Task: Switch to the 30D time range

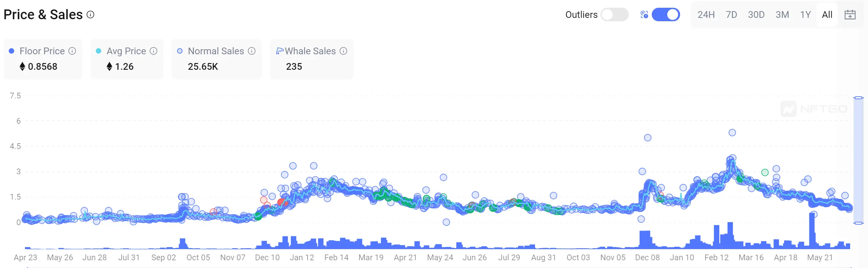Action: click(x=756, y=15)
